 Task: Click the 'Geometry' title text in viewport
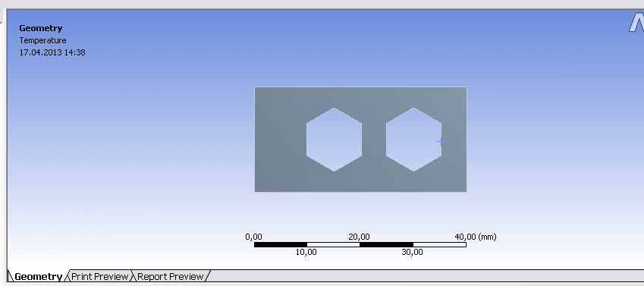pyautogui.click(x=41, y=28)
